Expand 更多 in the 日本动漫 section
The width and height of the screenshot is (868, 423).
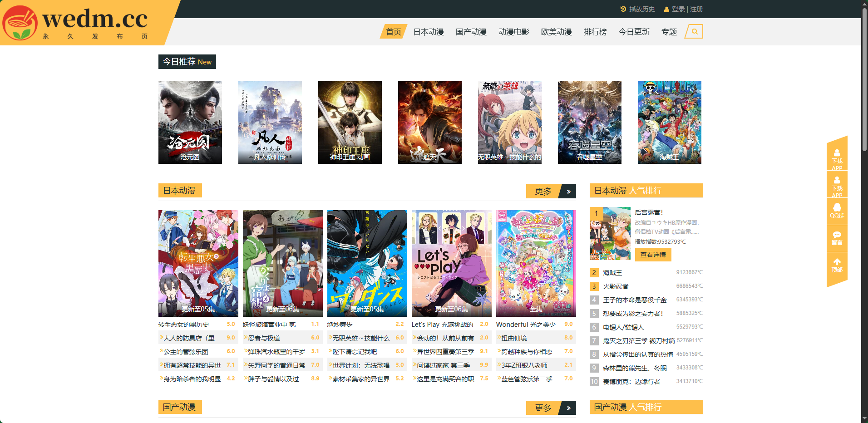click(551, 192)
